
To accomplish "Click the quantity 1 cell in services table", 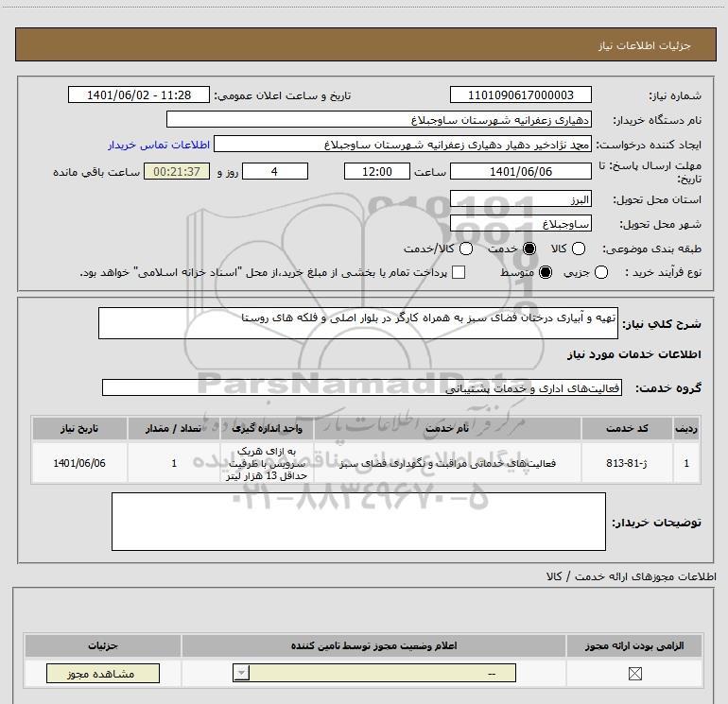I will tap(174, 463).
